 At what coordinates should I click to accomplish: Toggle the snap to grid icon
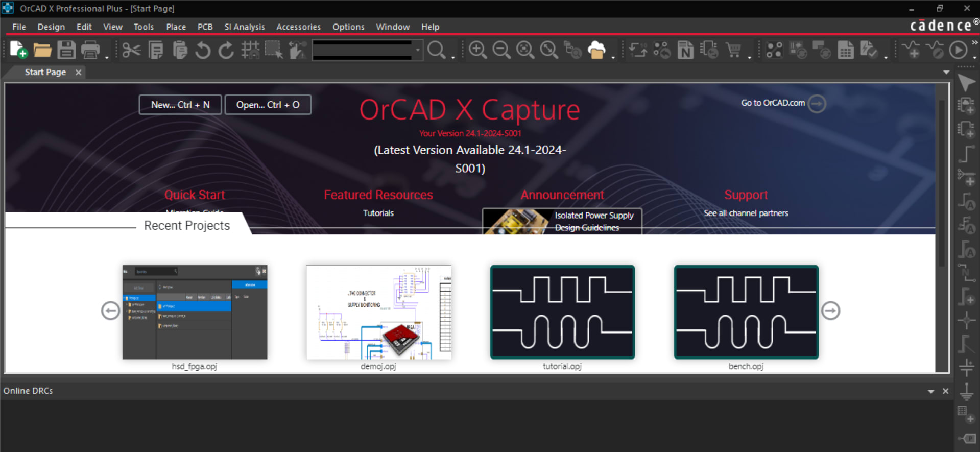(250, 50)
